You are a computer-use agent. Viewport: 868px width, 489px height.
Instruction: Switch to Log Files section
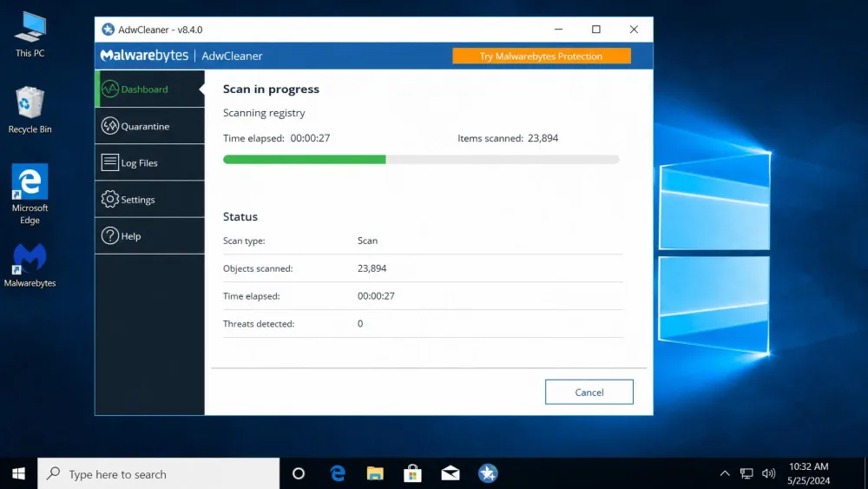150,162
